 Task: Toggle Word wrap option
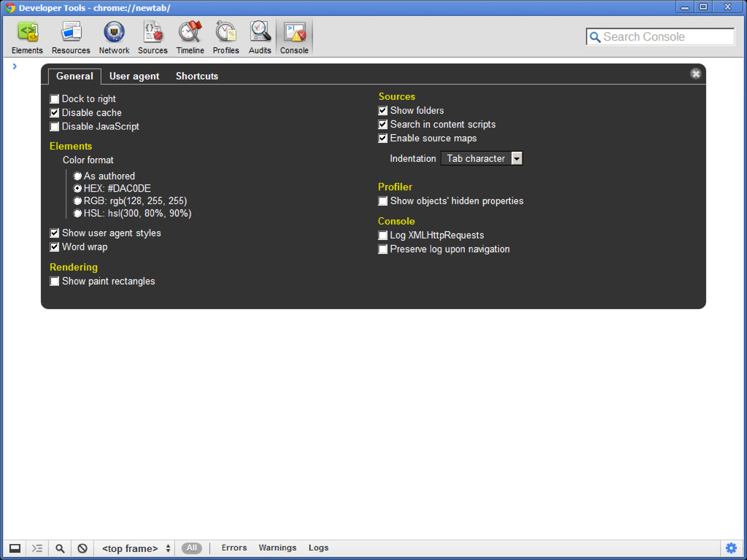pyautogui.click(x=54, y=247)
